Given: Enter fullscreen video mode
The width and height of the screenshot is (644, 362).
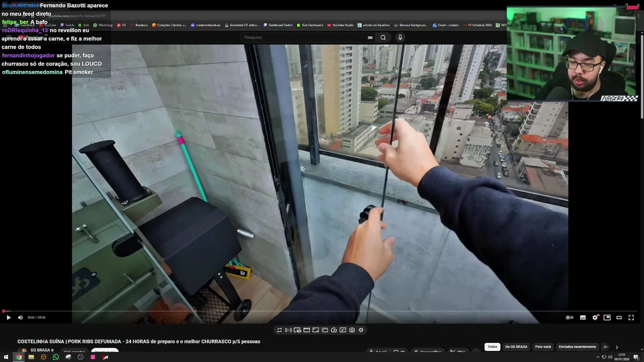Looking at the screenshot, I should point(631,317).
